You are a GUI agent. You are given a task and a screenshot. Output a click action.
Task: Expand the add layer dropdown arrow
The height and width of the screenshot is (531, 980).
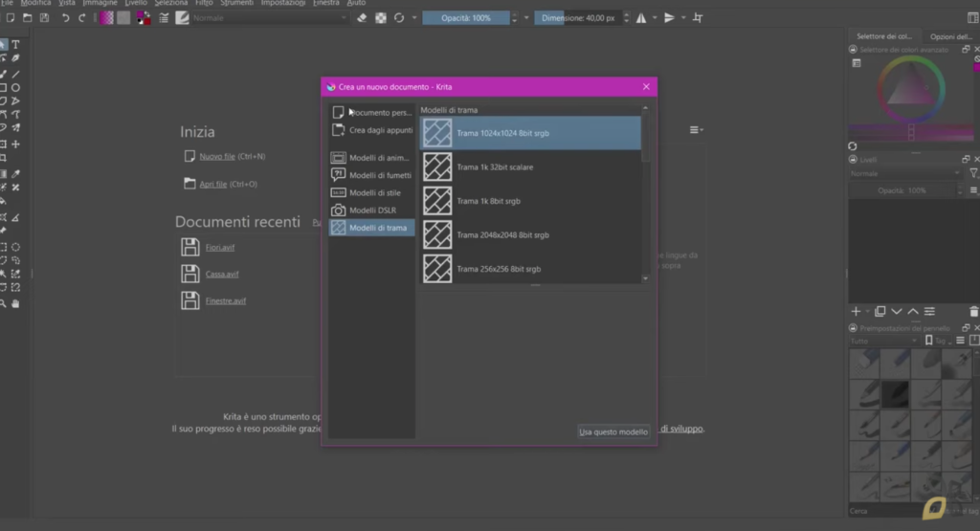click(x=867, y=311)
